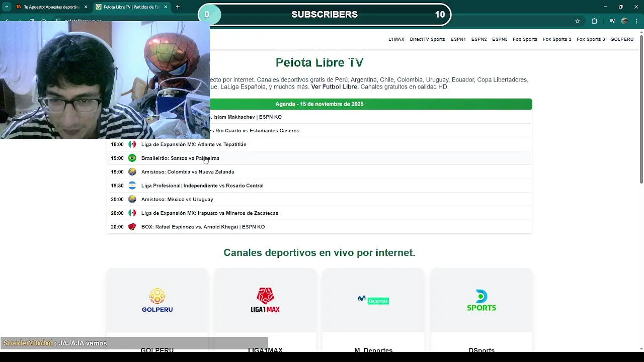
Task: Click the subscribers goal progress bar
Action: point(325,15)
